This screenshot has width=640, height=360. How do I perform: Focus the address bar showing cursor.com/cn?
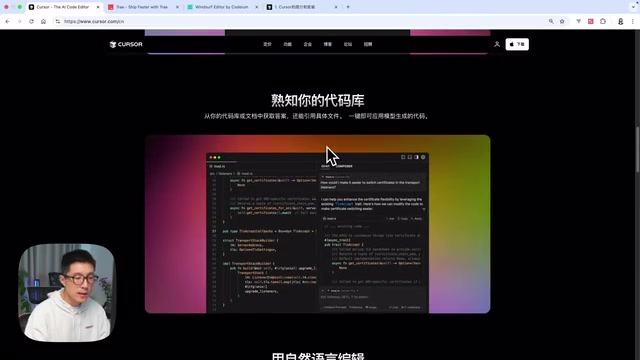point(302,21)
